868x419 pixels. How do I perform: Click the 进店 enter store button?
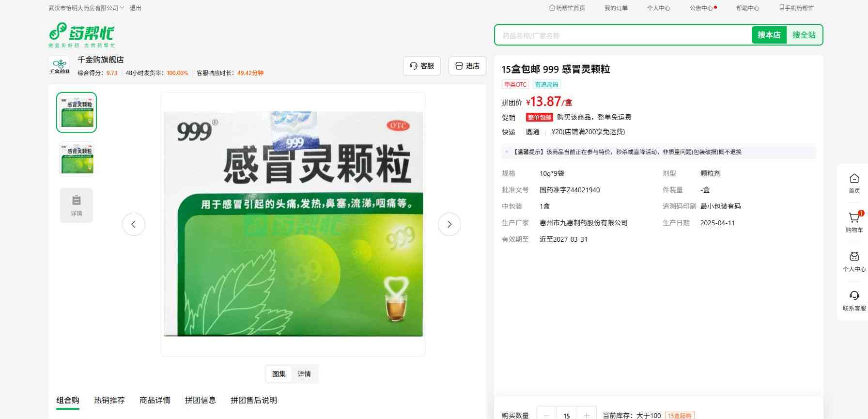point(467,66)
